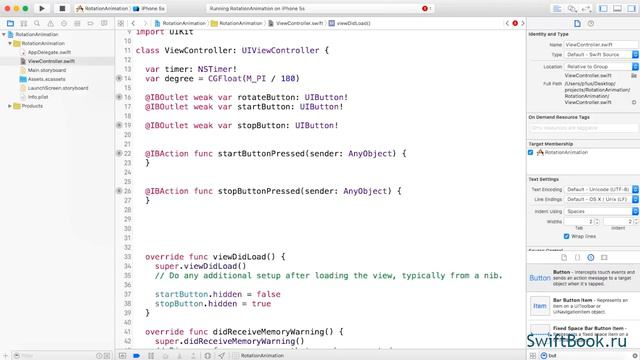Expand the Products folder
The image size is (640, 360).
(x=10, y=106)
